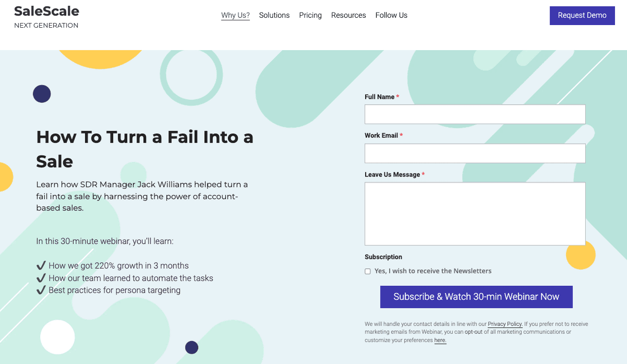This screenshot has height=364, width=627.
Task: Enable the newsletter subscription checkbox
Action: [x=368, y=272]
